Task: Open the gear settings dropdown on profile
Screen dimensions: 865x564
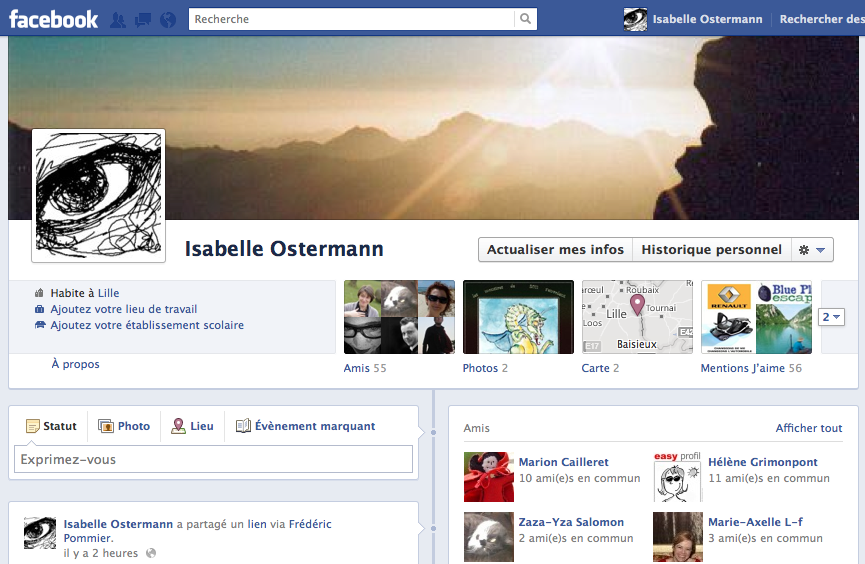Action: (x=811, y=250)
